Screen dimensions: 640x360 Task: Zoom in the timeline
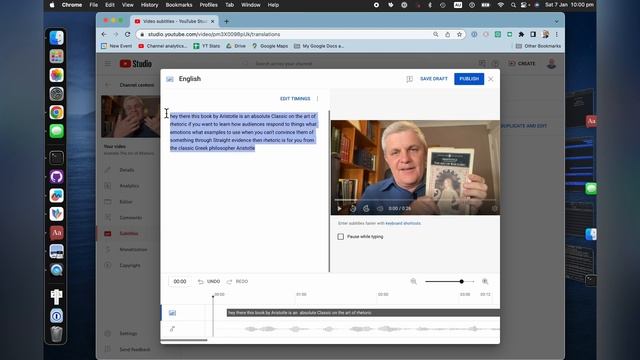pyautogui.click(x=485, y=281)
